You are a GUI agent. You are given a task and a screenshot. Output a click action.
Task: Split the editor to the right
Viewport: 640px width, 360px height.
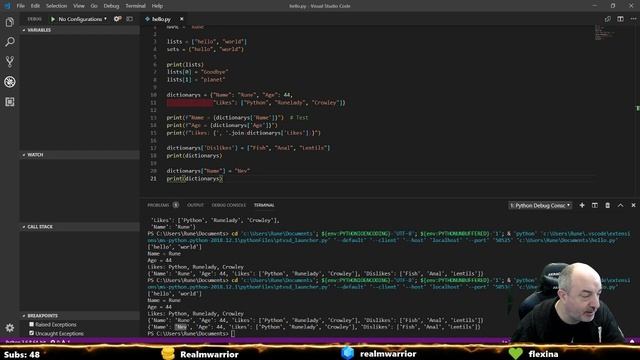(x=620, y=19)
